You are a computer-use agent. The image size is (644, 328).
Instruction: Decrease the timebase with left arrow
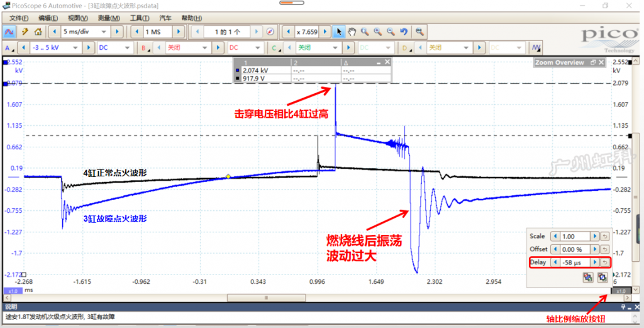click(x=55, y=31)
